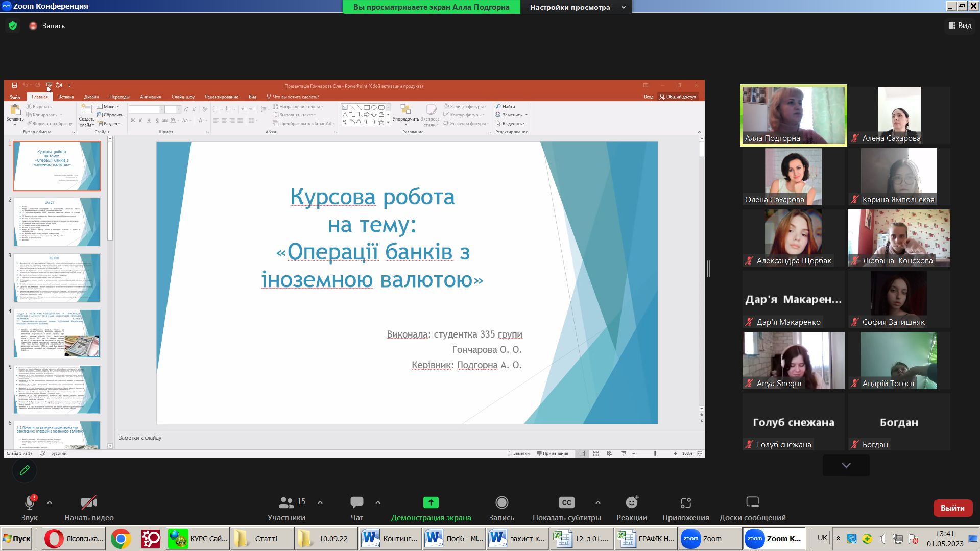
Task: Click Начать видео camera icon
Action: pos(89,502)
